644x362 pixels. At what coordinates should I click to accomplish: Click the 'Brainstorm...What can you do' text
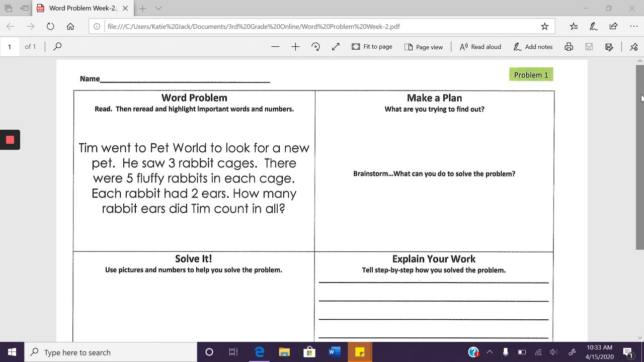coord(434,174)
